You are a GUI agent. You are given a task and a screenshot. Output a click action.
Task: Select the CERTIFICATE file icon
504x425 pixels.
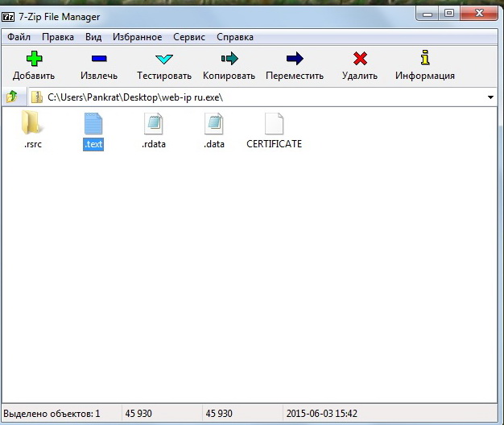pos(275,123)
